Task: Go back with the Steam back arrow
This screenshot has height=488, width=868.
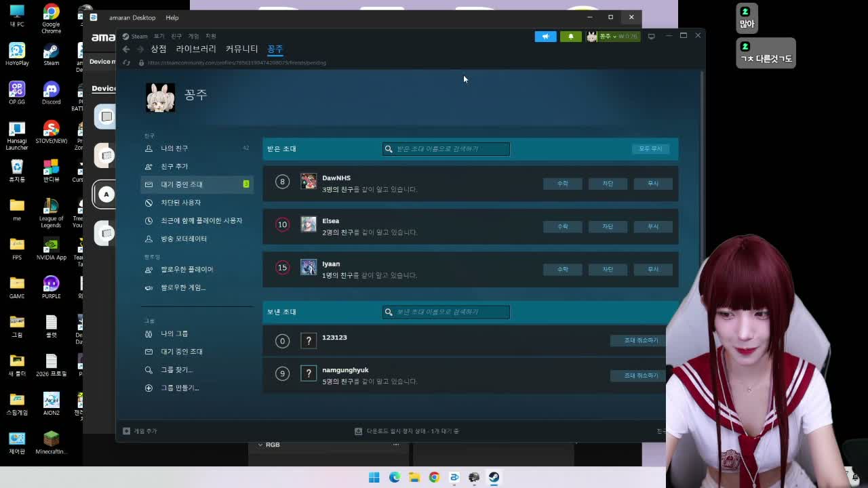Action: 126,49
